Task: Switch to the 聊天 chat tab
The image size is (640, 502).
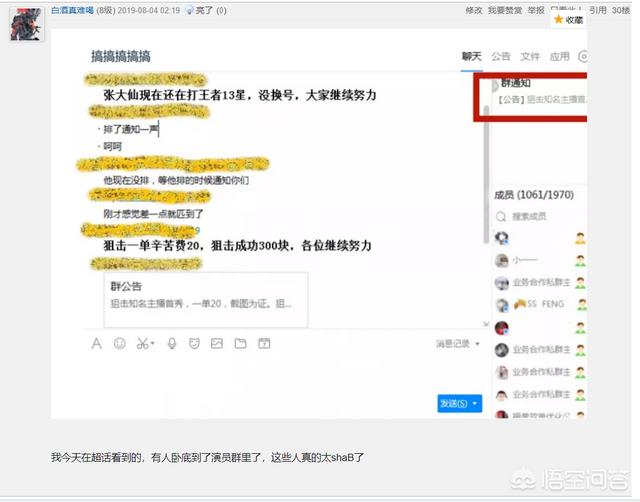Action: (472, 57)
